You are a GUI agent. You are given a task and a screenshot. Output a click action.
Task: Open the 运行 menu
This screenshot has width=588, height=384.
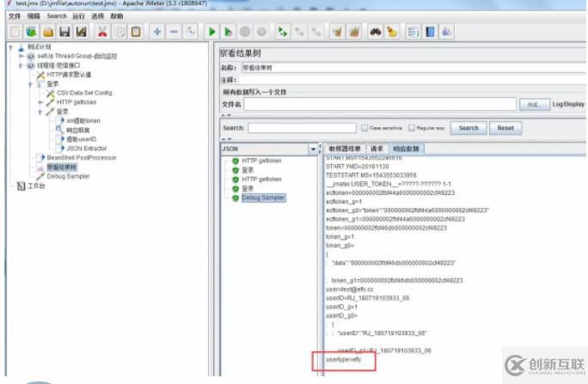[78, 16]
